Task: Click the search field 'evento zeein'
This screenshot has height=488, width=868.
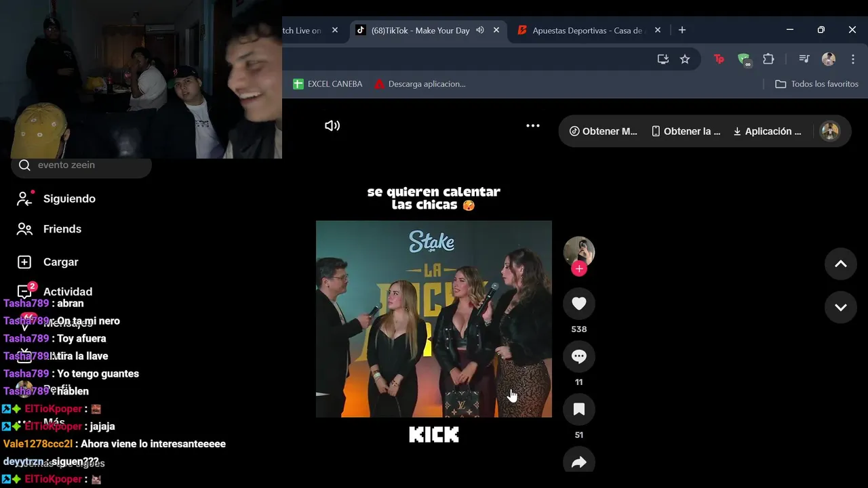Action: click(x=81, y=165)
